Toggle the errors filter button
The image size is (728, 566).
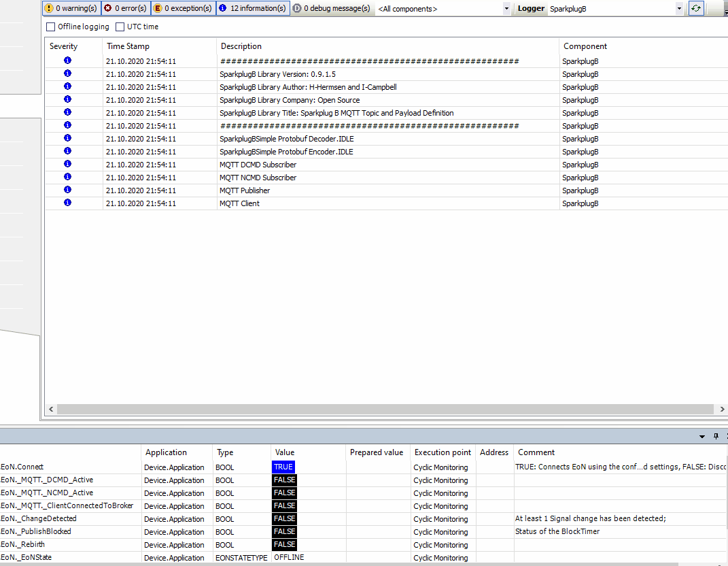[125, 8]
